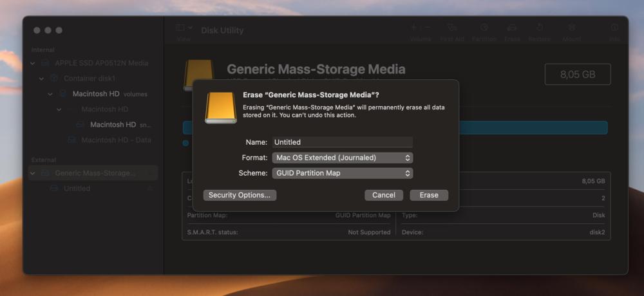The image size is (644, 296).
Task: Click the Untitled volume drive icon
Action: (x=54, y=189)
